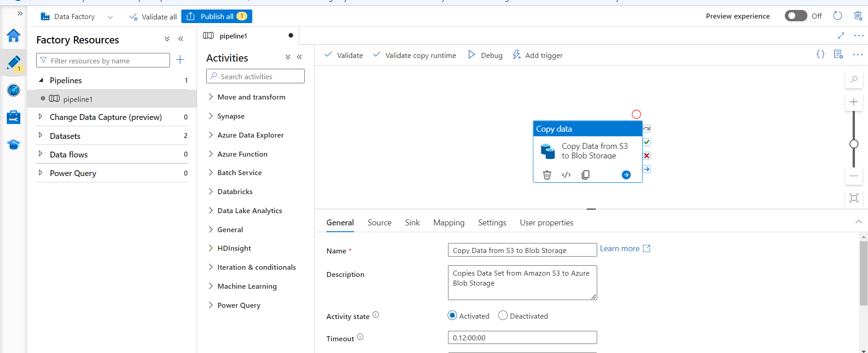Zoom in on the pipeline canvas
Image resolution: width=868 pixels, height=353 pixels.
pos(854,102)
